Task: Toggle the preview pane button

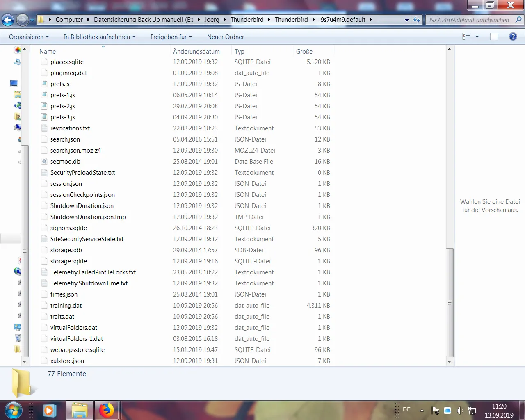Action: click(x=494, y=37)
